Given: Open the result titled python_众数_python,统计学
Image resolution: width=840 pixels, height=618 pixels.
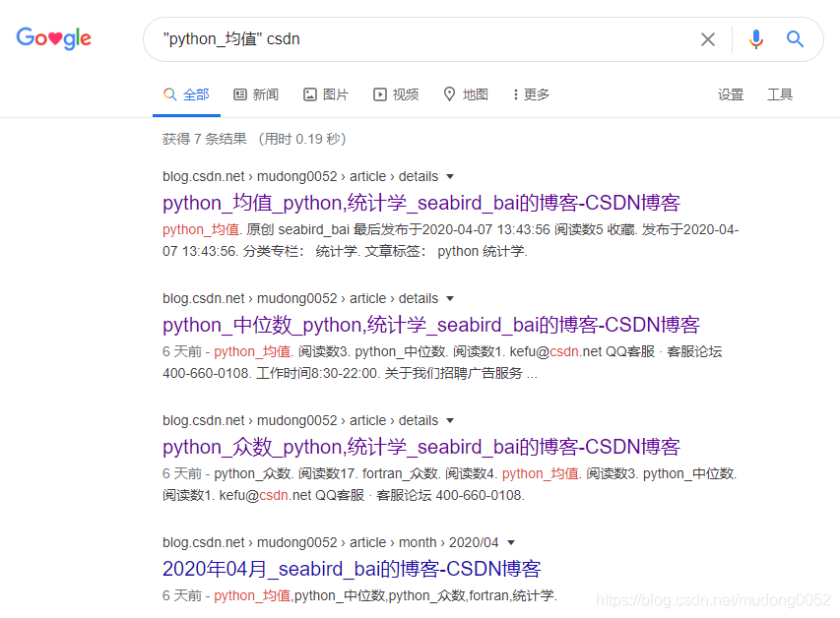Looking at the screenshot, I should 421,447.
